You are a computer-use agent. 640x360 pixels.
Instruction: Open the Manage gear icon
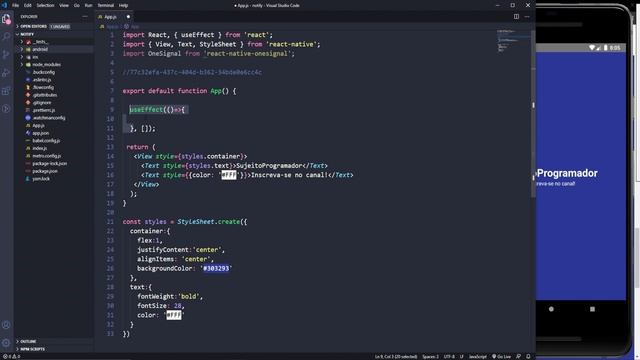[6, 343]
